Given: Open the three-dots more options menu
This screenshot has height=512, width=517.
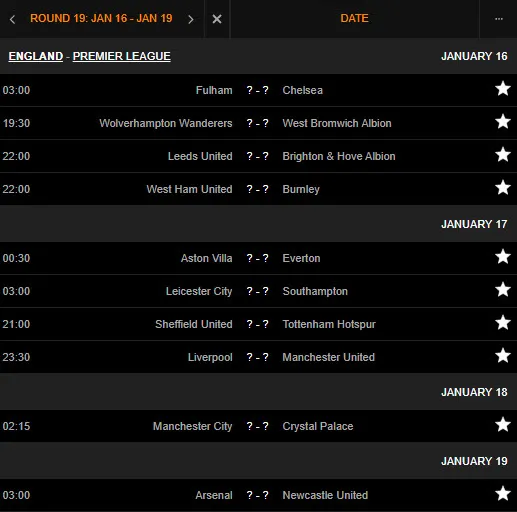Looking at the screenshot, I should tap(499, 19).
